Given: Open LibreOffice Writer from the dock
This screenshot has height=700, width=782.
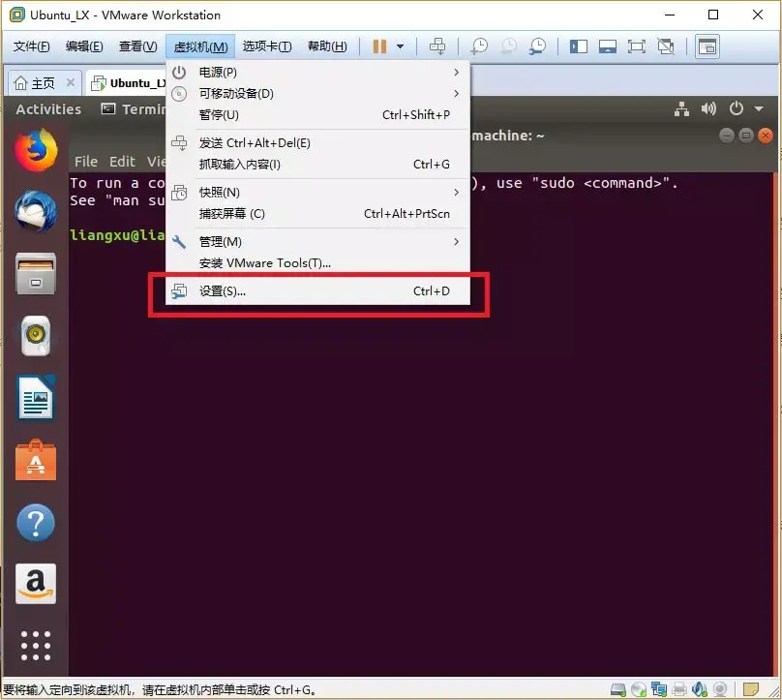Looking at the screenshot, I should [x=36, y=398].
